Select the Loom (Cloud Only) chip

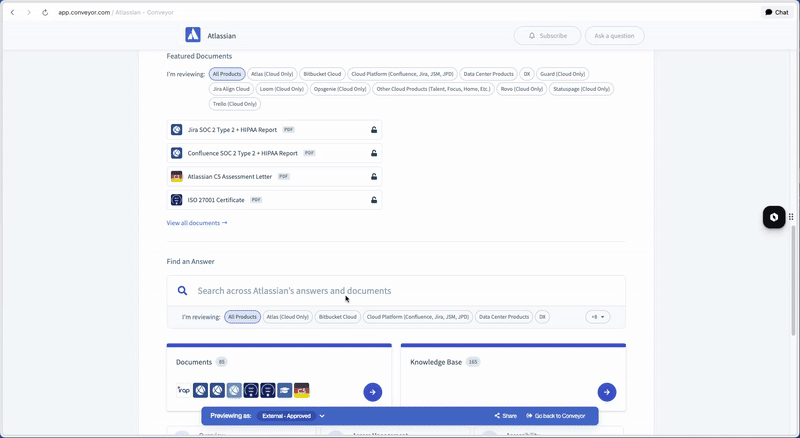point(282,89)
